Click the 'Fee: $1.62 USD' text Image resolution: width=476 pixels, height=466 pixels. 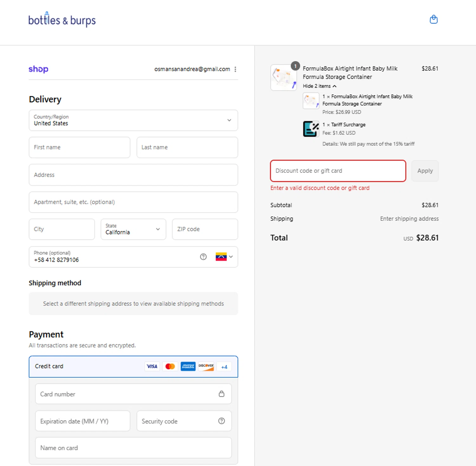(x=339, y=133)
